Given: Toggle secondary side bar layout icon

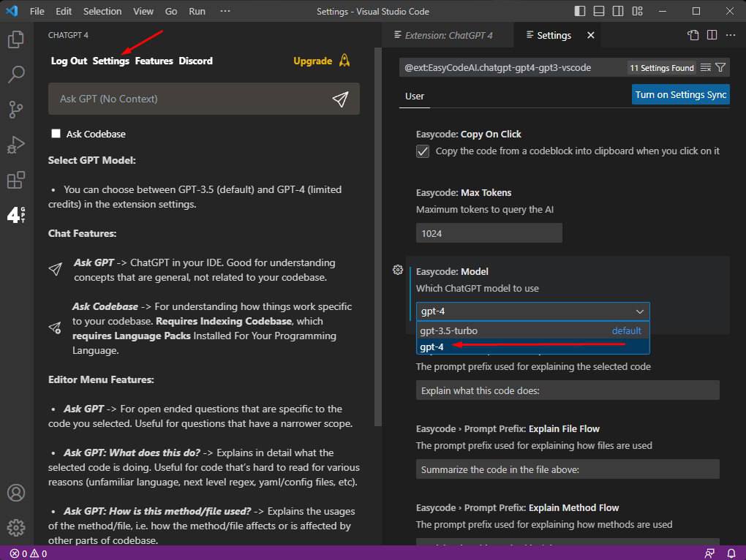Looking at the screenshot, I should (x=617, y=11).
